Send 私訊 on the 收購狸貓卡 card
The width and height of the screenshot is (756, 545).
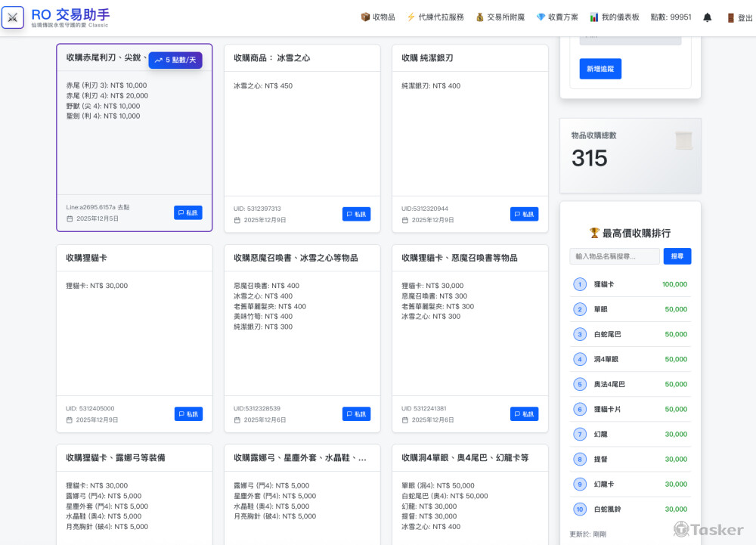pos(188,414)
